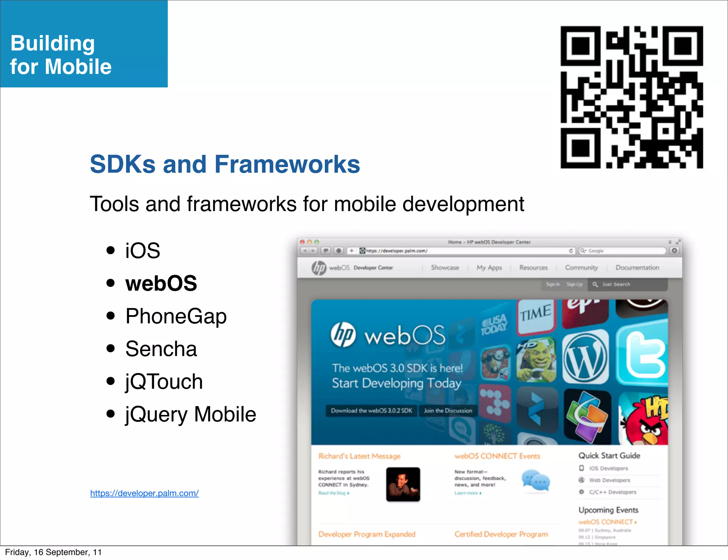The width and height of the screenshot is (728, 560).
Task: Click the QR code image
Action: pos(632,97)
